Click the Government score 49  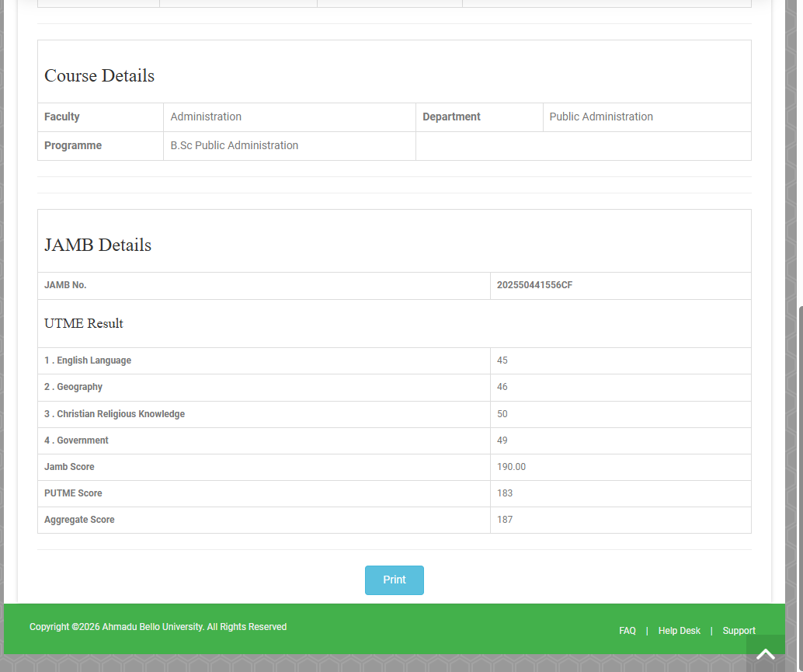502,440
